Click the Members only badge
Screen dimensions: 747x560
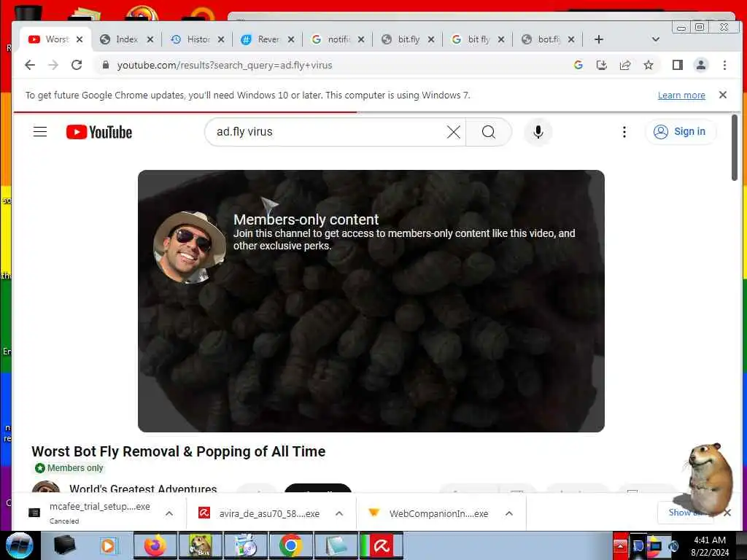[69, 468]
